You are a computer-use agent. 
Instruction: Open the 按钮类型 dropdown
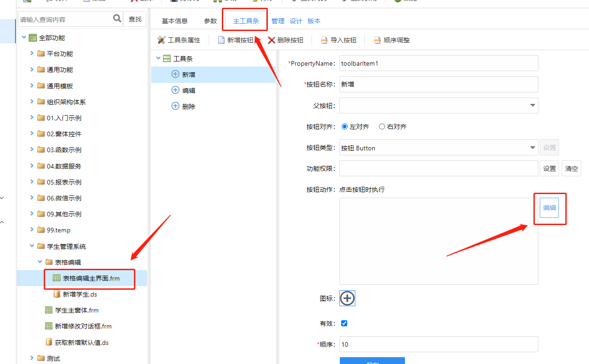(533, 148)
